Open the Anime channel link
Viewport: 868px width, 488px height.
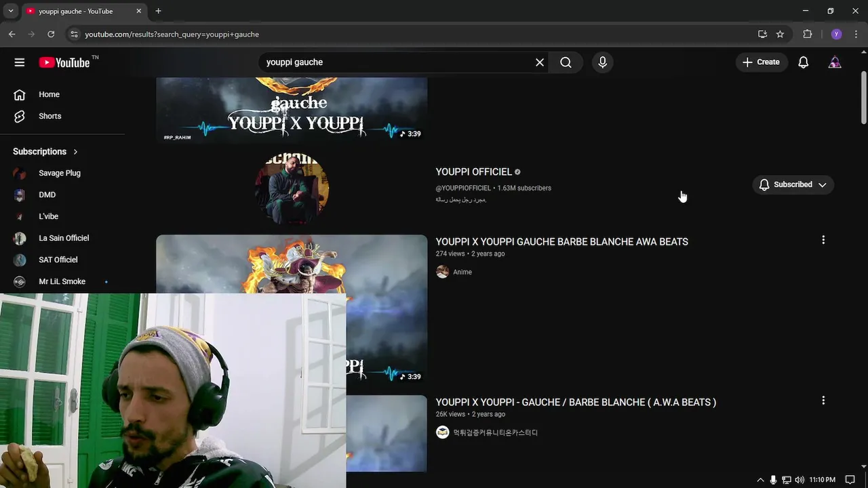coord(462,272)
